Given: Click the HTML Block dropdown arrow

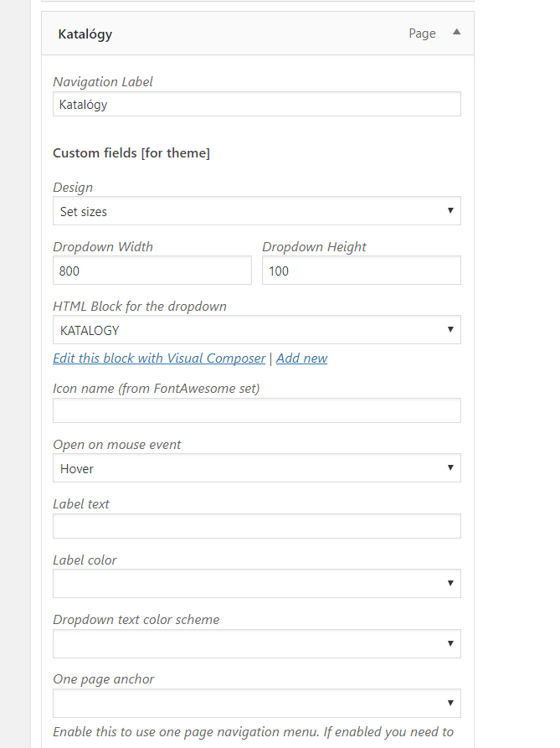Looking at the screenshot, I should (450, 330).
